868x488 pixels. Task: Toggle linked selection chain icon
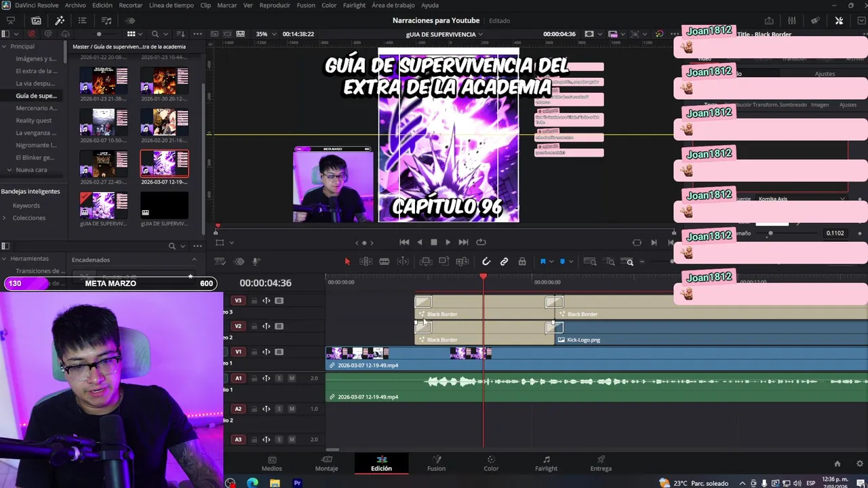pos(504,262)
